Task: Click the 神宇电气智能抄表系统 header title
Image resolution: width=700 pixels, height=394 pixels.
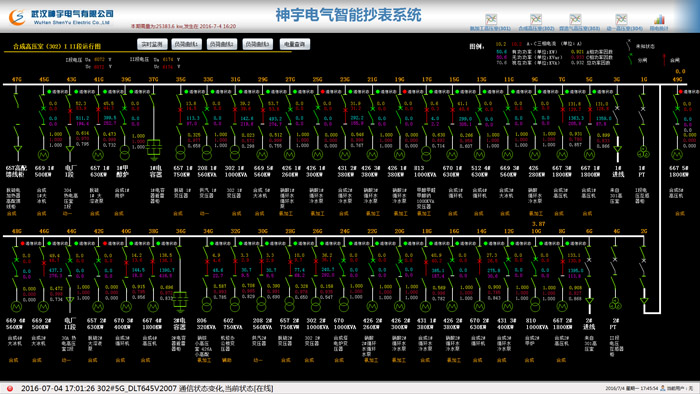Action: click(x=348, y=15)
